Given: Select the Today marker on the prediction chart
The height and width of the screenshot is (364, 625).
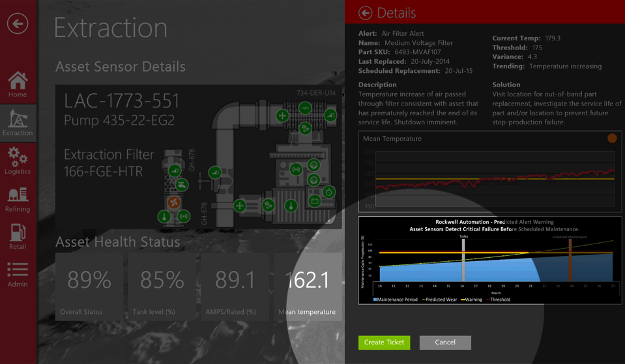Looking at the screenshot, I should tap(463, 259).
